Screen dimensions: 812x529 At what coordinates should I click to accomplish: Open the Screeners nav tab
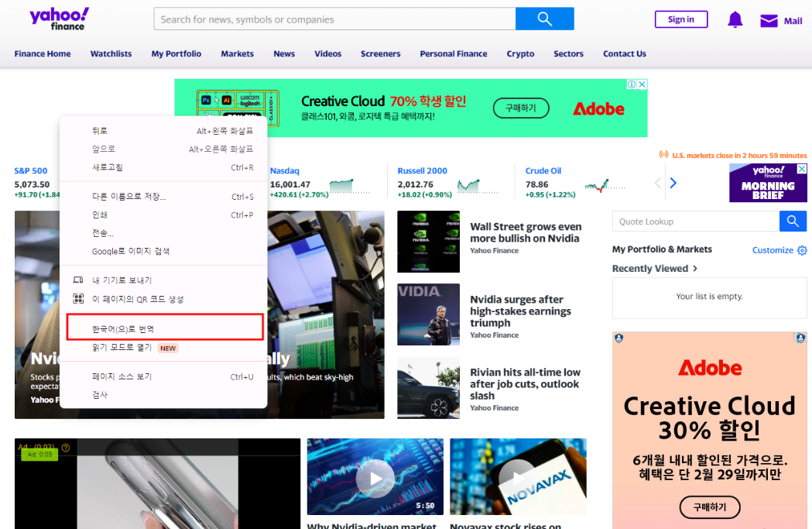click(x=381, y=53)
